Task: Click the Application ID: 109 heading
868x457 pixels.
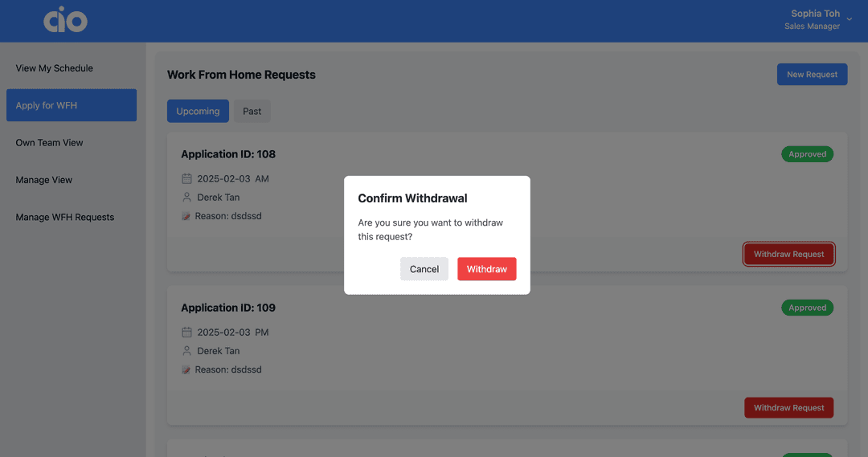Action: [228, 308]
